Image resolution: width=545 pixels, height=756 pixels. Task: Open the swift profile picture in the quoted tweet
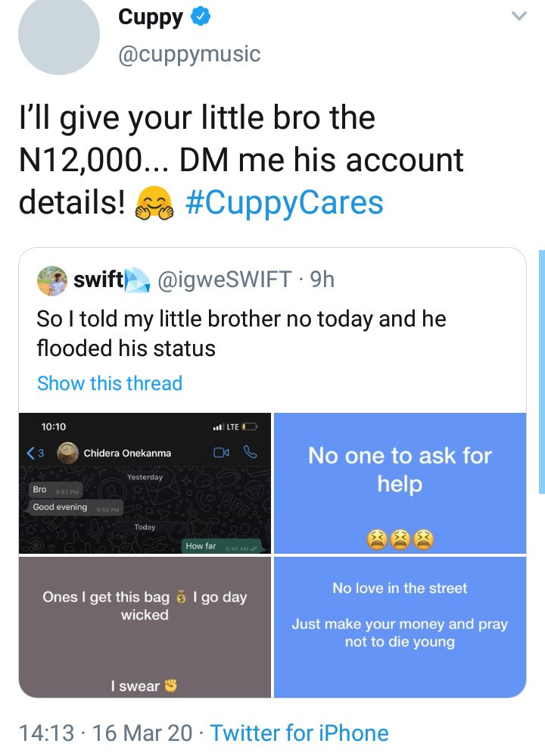(52, 280)
